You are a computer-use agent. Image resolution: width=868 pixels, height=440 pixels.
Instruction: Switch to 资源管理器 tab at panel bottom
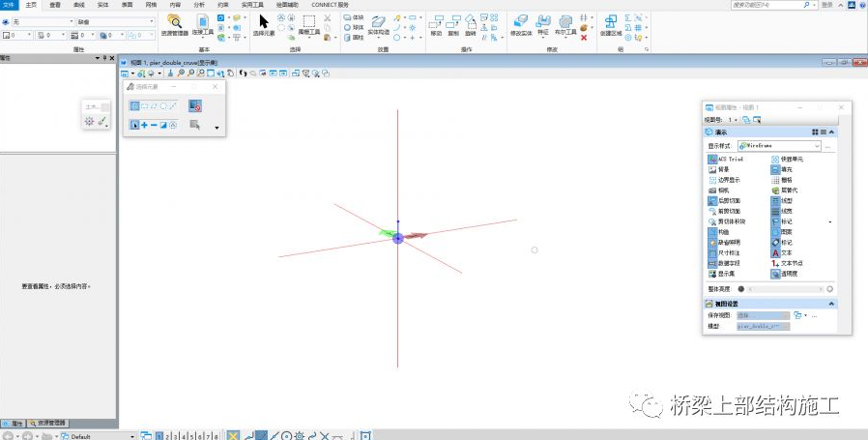pyautogui.click(x=47, y=424)
